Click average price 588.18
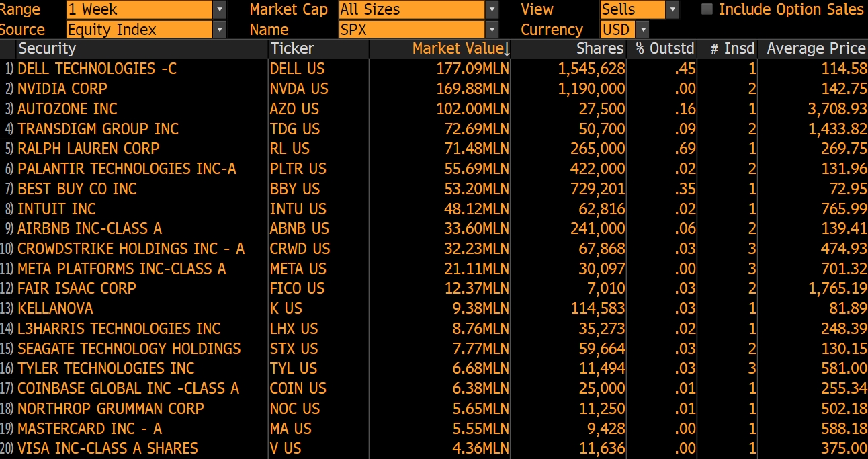The image size is (868, 459). point(844,429)
